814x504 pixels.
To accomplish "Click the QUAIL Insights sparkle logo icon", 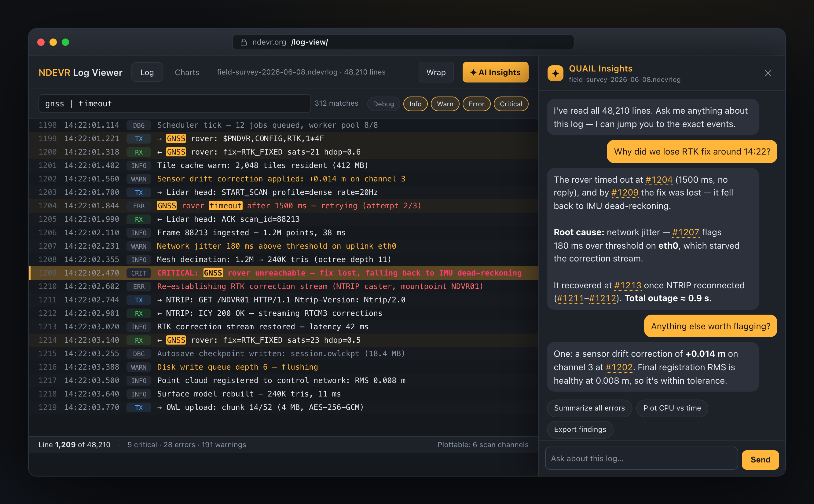I will tap(555, 73).
